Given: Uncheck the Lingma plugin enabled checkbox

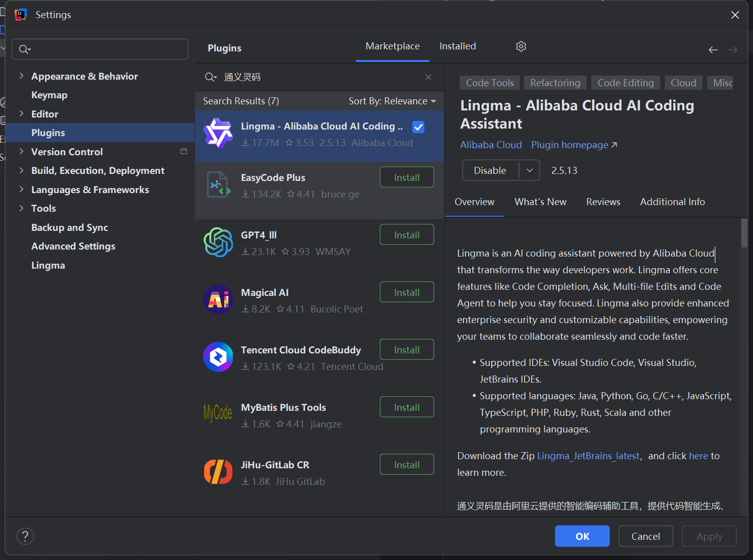Looking at the screenshot, I should click(418, 127).
